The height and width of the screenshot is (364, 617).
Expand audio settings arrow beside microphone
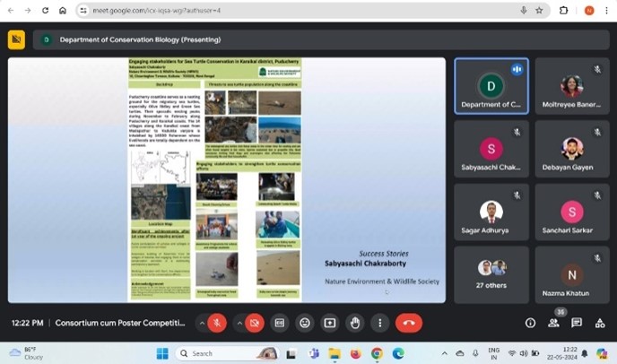coord(199,323)
